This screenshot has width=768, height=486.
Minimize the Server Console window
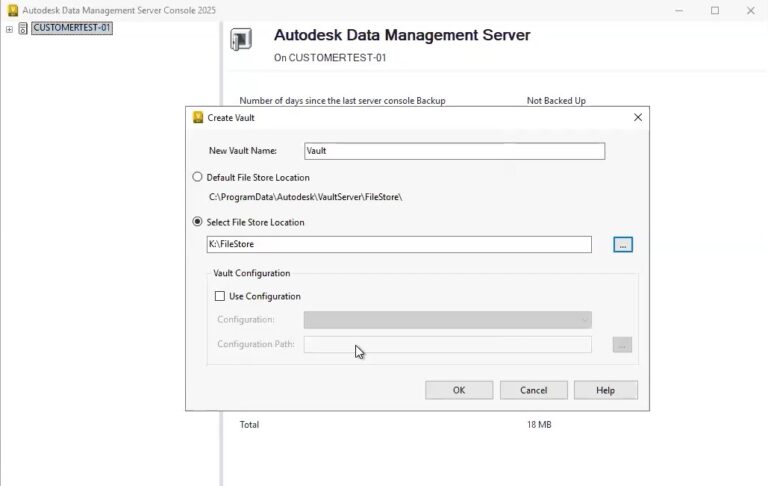[x=679, y=10]
